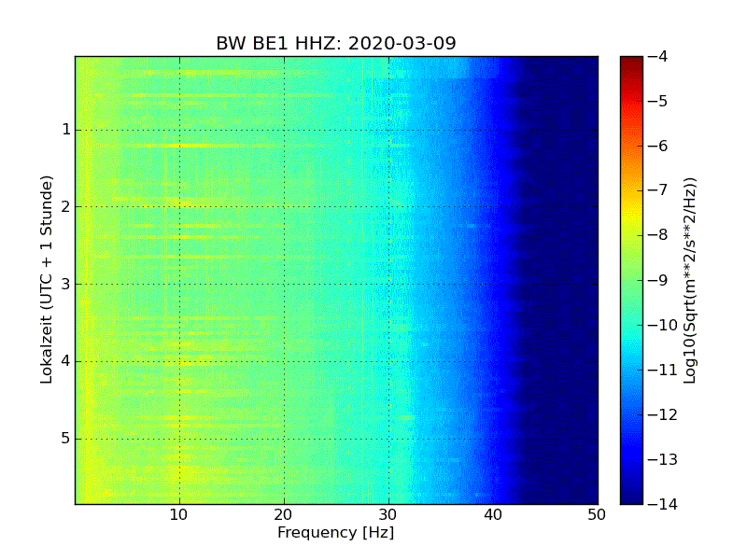Viewport: 747px width, 560px height.
Task: Click the colorbar value −4
Action: [x=658, y=56]
